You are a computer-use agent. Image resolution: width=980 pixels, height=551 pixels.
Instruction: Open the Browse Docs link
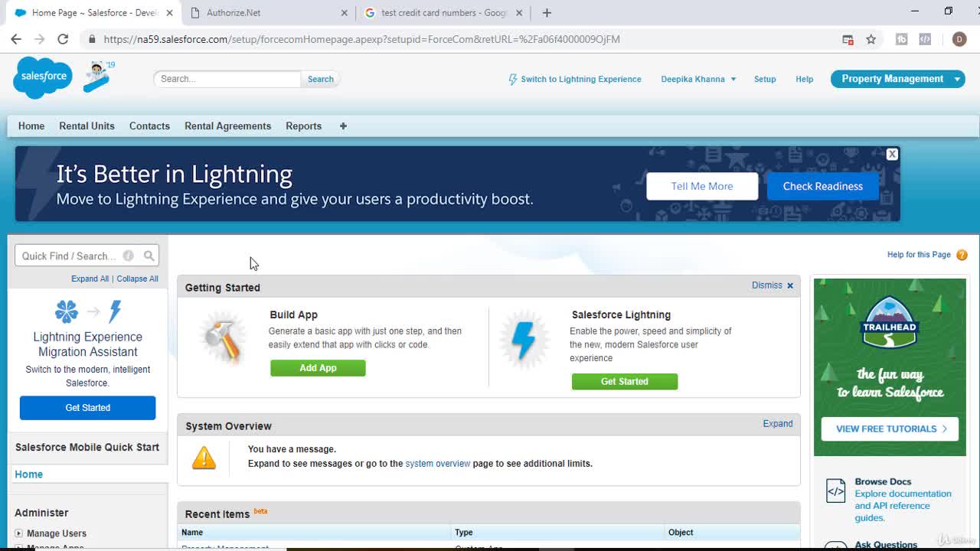point(883,481)
